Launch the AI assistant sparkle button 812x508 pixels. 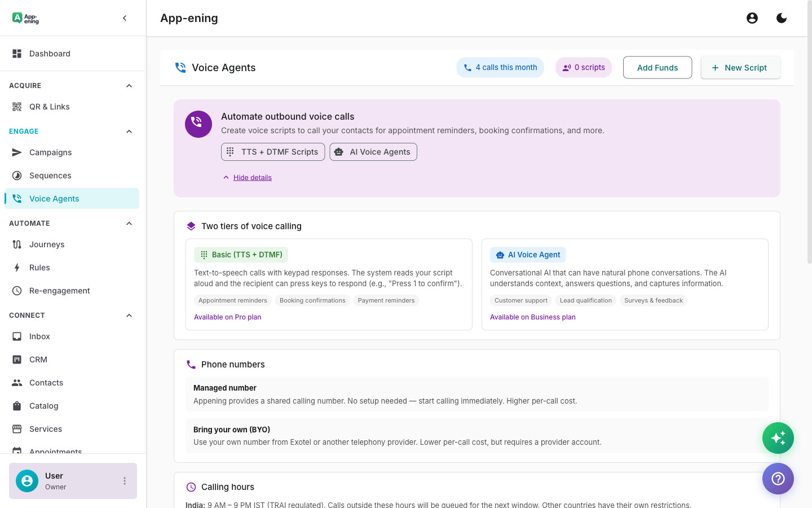point(778,438)
